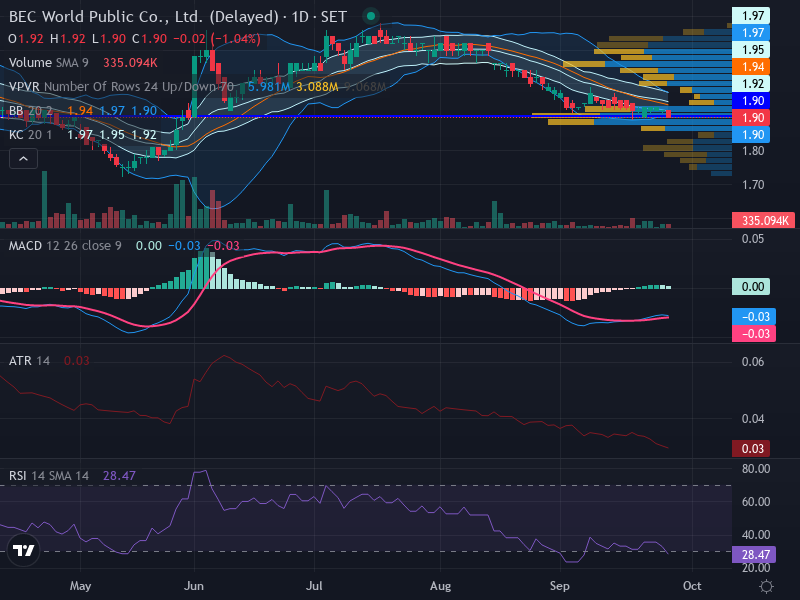Click the -0.02 (-1.04%) change value
The image size is (800, 600).
217,39
